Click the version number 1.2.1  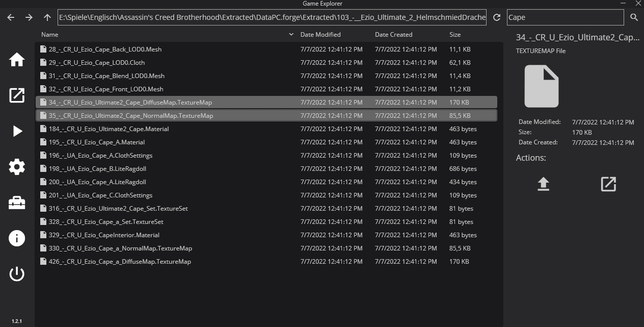pos(17,321)
